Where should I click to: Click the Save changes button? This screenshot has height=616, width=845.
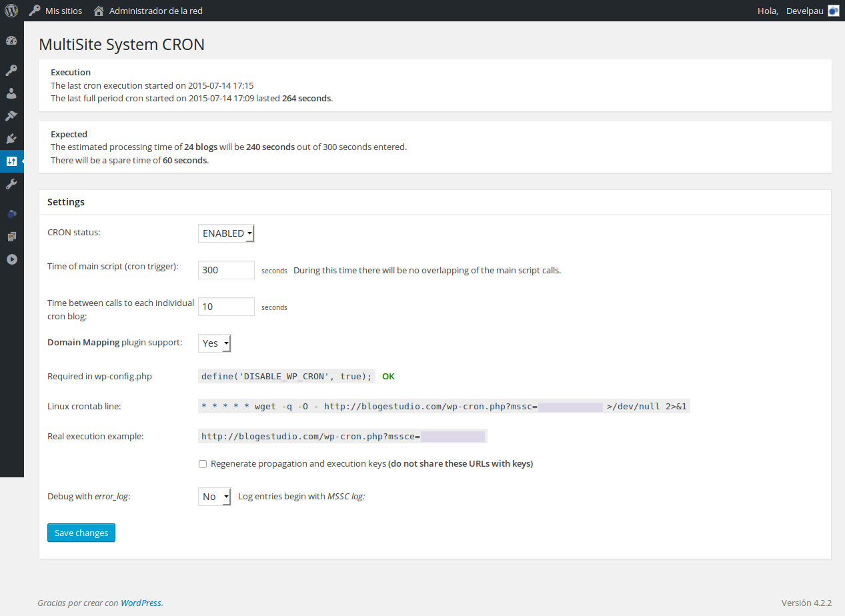click(x=81, y=533)
